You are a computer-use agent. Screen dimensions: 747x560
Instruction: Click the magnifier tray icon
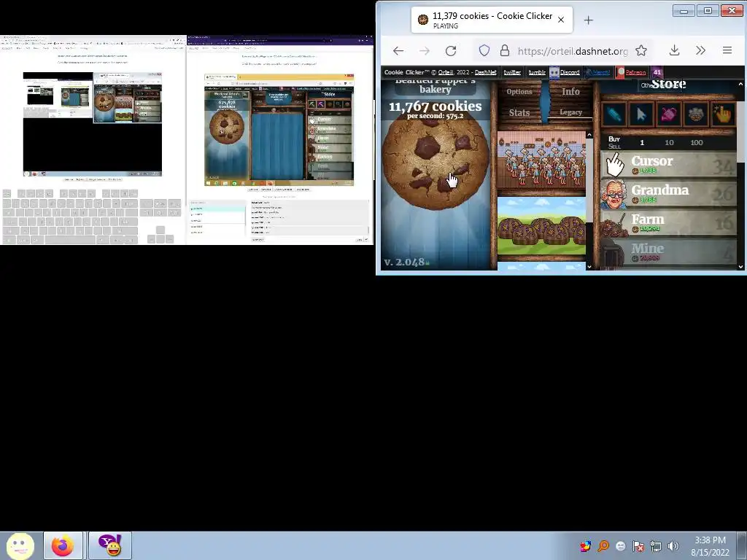(603, 546)
